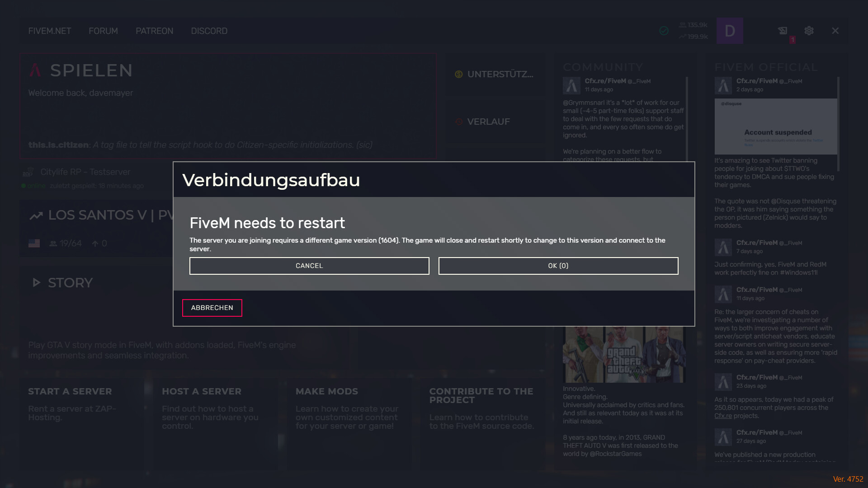
Task: Confirm restart by clicking OK (0)
Action: point(558,266)
